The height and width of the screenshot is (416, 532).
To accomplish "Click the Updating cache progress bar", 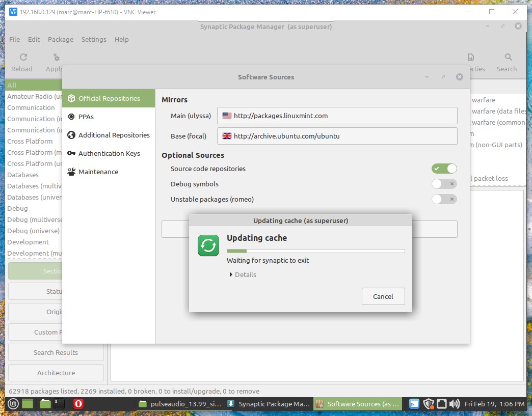I will click(x=316, y=251).
